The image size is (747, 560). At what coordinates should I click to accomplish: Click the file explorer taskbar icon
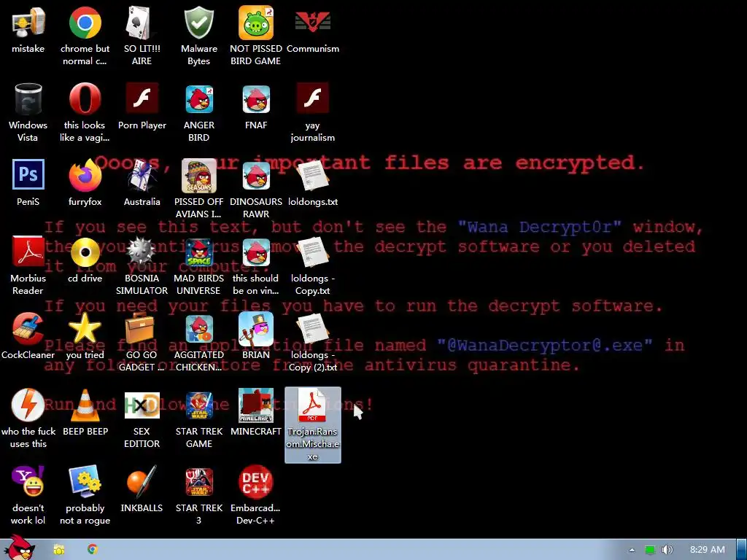[x=59, y=550]
